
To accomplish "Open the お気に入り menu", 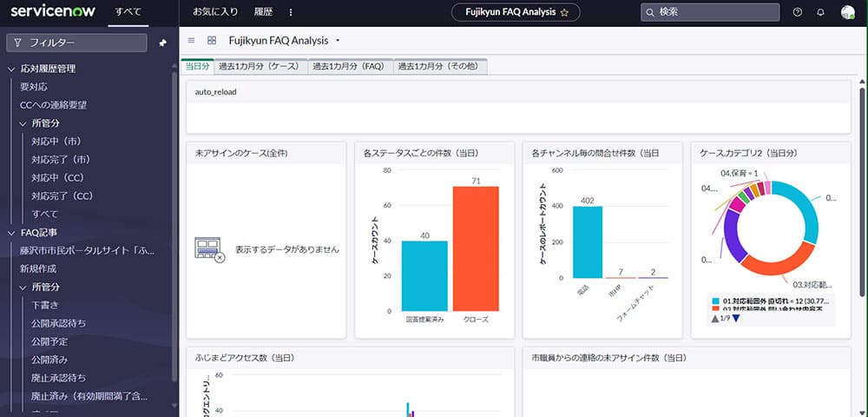I will pos(215,12).
